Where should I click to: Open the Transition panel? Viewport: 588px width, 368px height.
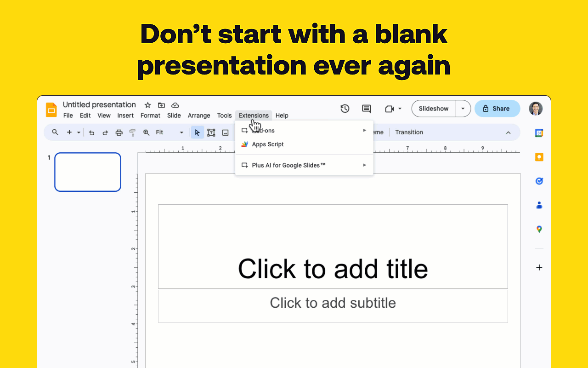[409, 132]
